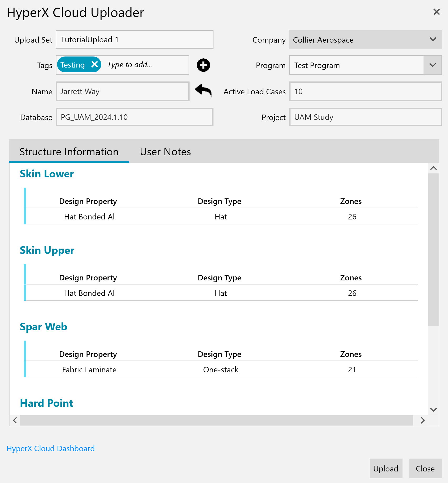
Task: Switch to the User Notes tab
Action: pos(165,152)
